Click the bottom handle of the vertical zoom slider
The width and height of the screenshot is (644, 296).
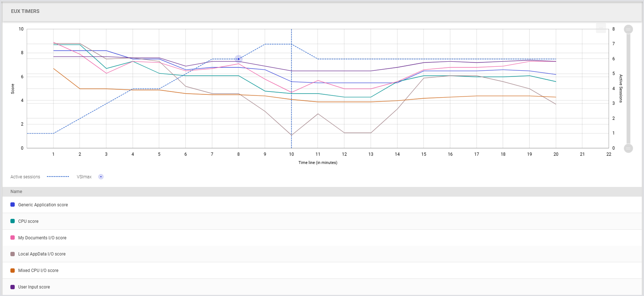(628, 148)
